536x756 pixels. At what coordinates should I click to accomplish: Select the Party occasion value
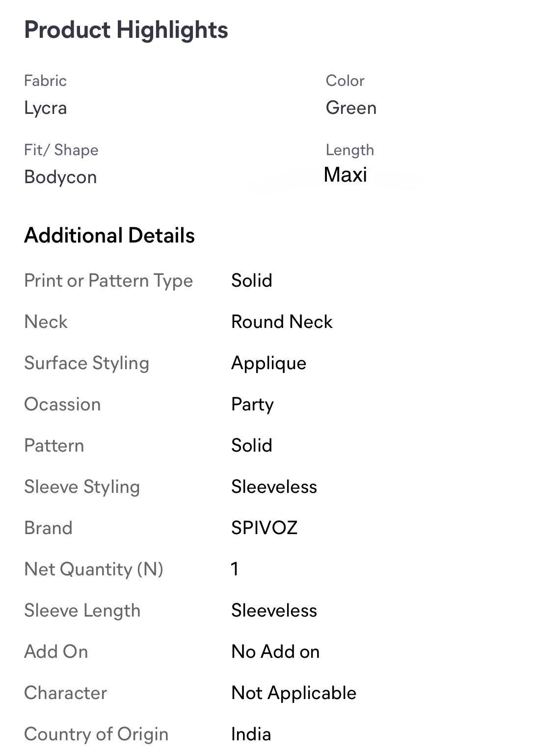click(252, 405)
